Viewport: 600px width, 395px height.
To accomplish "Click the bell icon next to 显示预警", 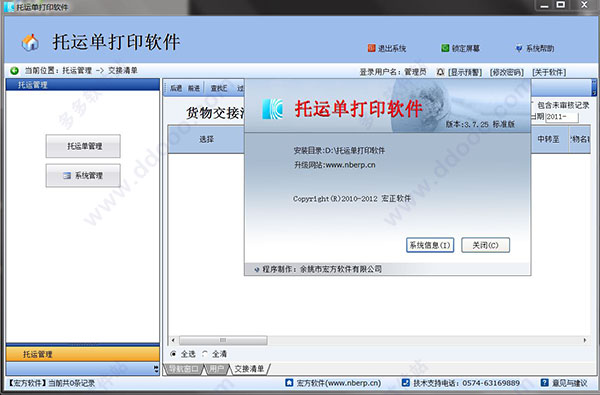I will [440, 72].
